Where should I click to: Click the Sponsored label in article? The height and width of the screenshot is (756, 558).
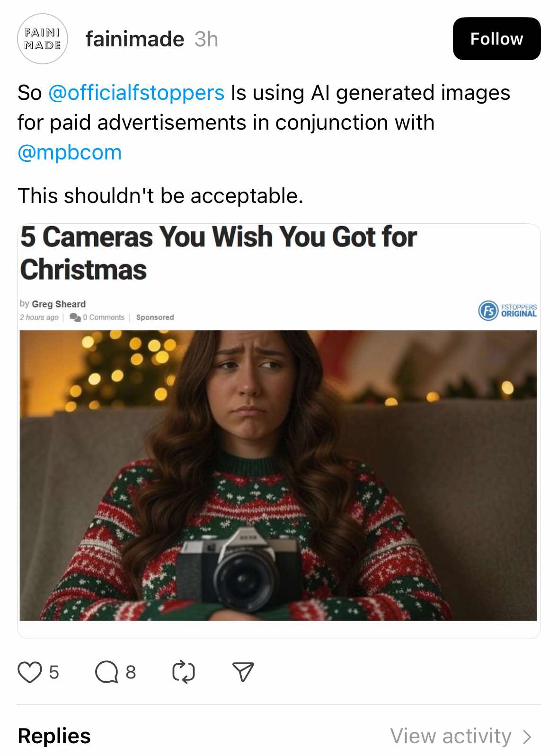155,317
